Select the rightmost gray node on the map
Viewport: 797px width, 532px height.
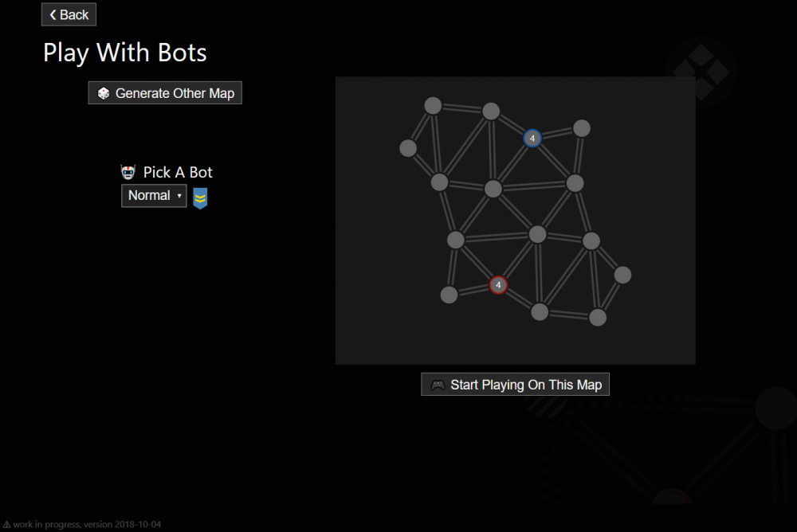[622, 275]
